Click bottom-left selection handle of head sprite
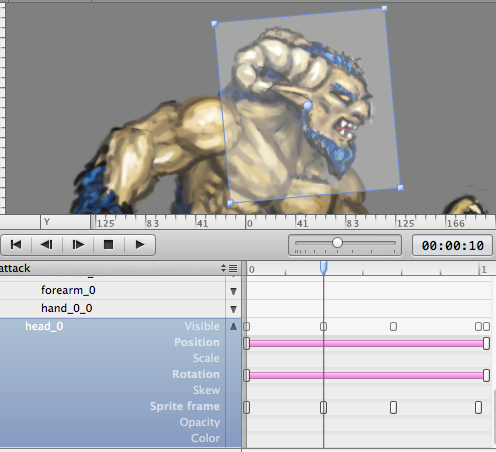This screenshot has width=496, height=452. click(x=230, y=203)
